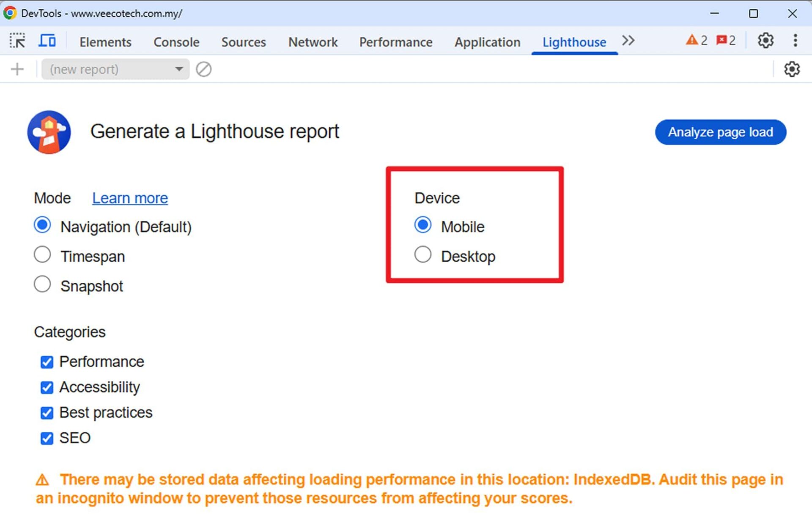Uncheck the Accessibility category
This screenshot has width=812, height=530.
[47, 388]
